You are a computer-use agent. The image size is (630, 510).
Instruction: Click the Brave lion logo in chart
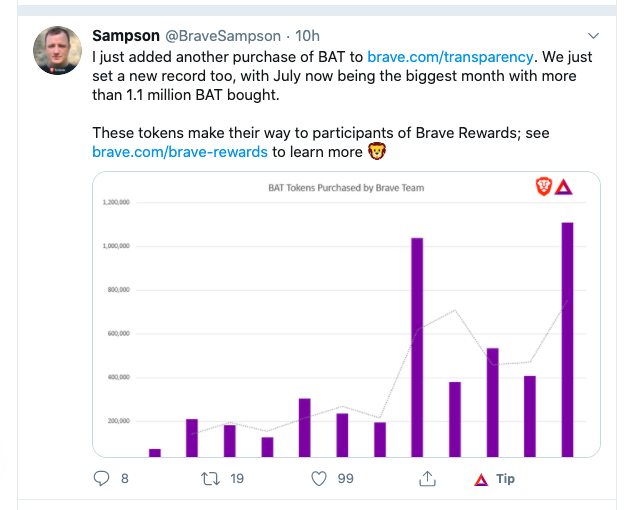544,187
